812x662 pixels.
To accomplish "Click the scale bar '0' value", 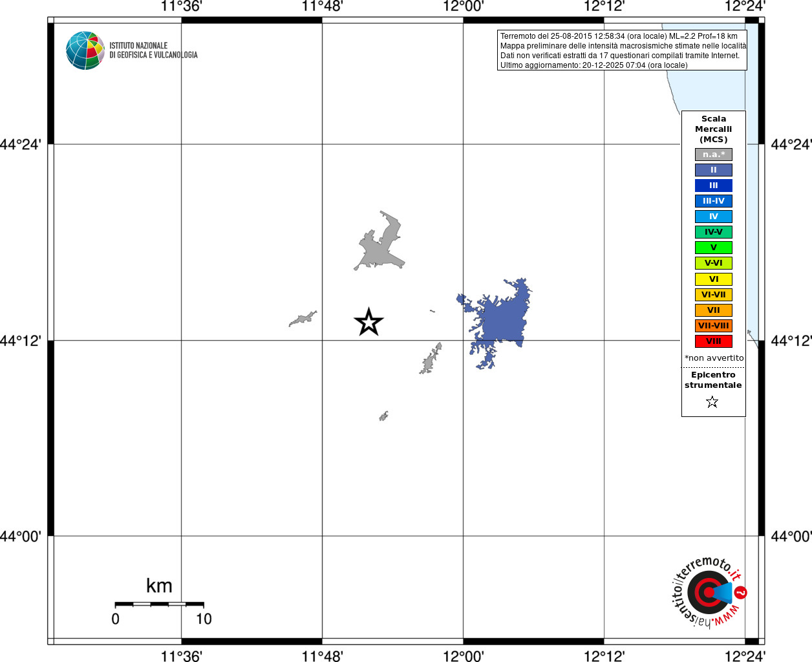I will [x=115, y=619].
